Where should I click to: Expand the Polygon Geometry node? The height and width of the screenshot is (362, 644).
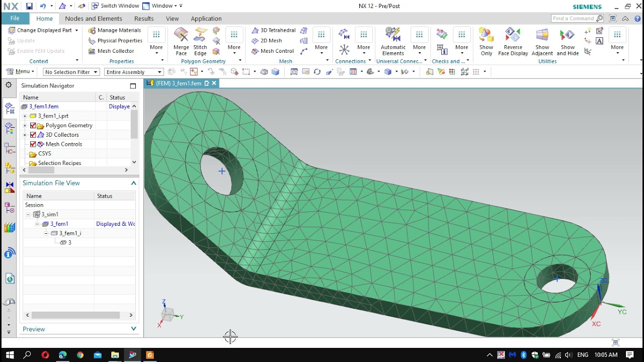[x=25, y=126]
